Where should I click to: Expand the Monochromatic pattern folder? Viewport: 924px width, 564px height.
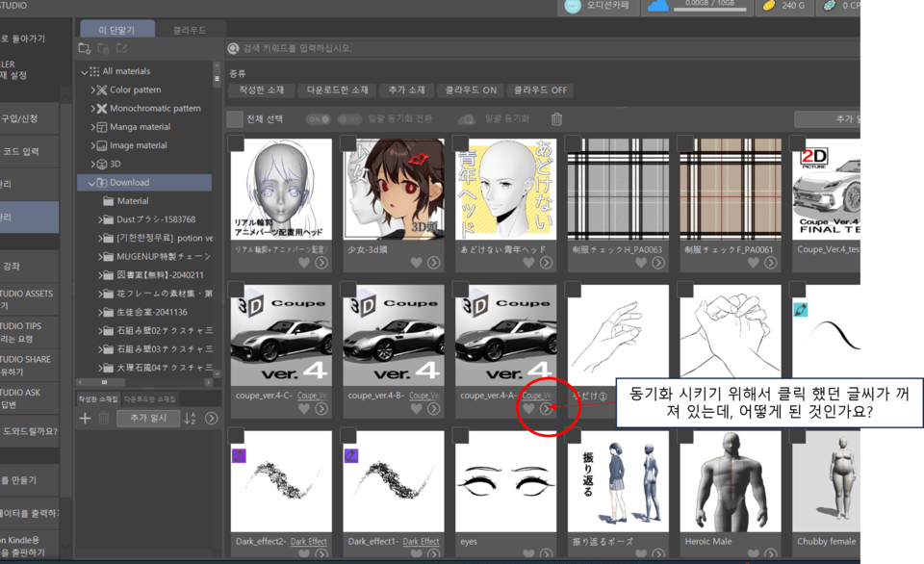click(x=92, y=109)
